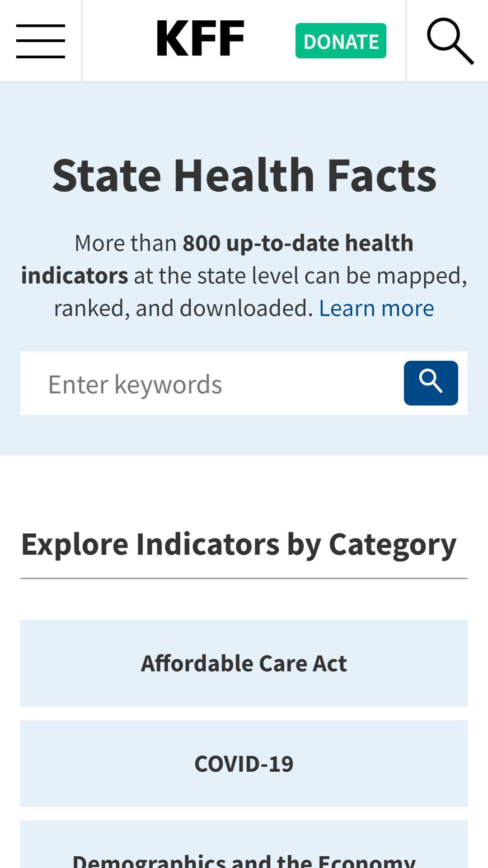Expand the main menu with three-line icon

[41, 41]
